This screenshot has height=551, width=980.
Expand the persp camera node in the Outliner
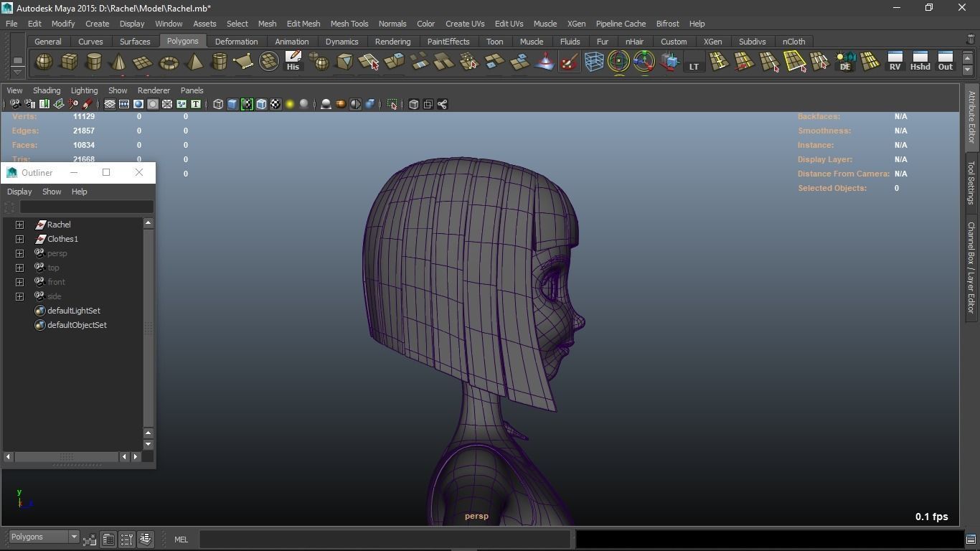coord(20,253)
